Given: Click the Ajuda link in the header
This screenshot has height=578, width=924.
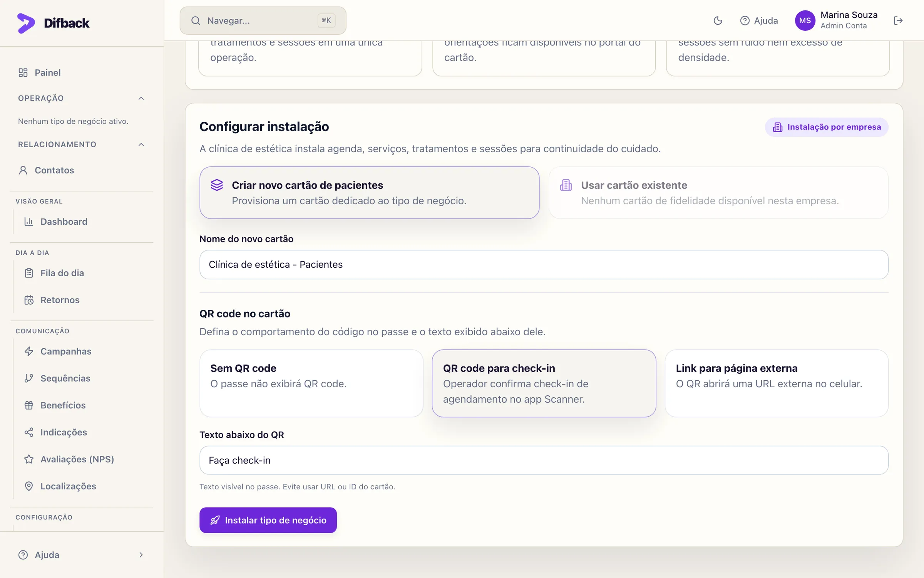Looking at the screenshot, I should click(x=759, y=20).
